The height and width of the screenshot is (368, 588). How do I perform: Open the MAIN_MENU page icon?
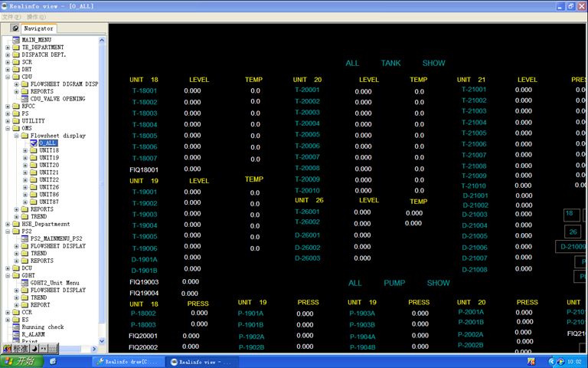coord(16,40)
